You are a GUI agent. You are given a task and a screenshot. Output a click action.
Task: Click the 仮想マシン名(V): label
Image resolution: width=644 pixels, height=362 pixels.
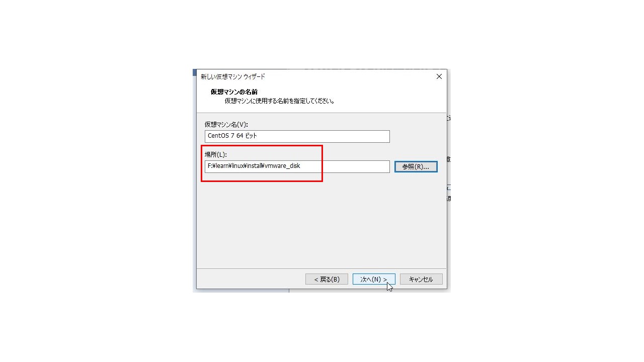(226, 124)
